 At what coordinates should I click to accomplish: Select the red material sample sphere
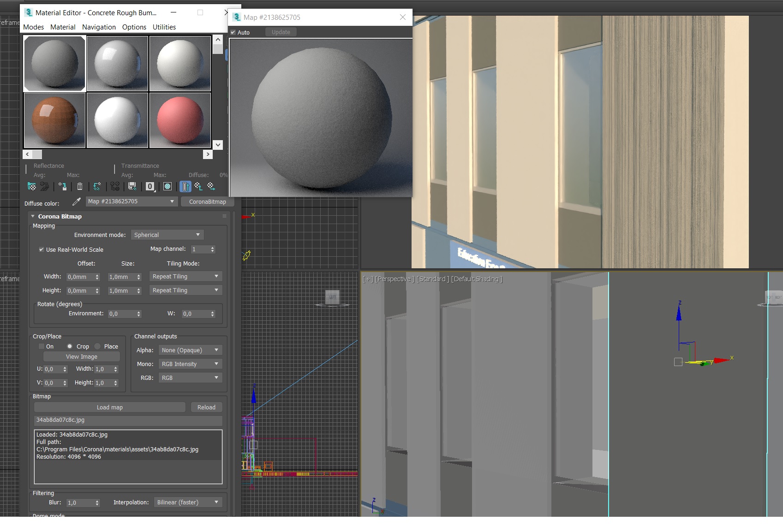click(180, 120)
